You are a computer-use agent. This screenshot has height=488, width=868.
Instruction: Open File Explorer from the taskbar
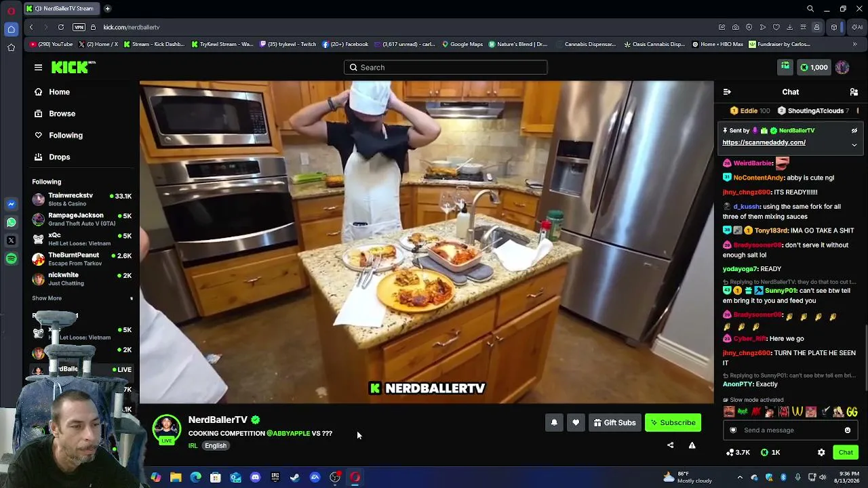176,477
